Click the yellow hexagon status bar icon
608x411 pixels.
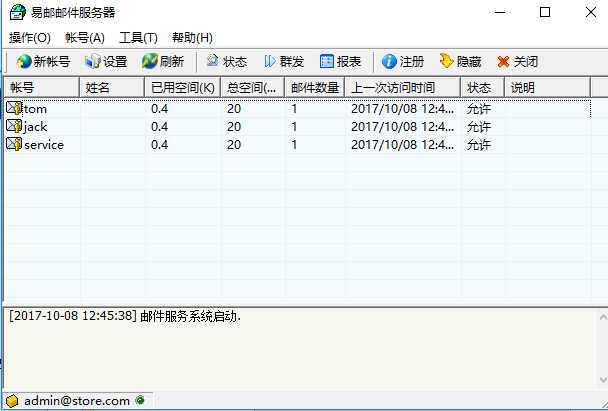[x=12, y=401]
